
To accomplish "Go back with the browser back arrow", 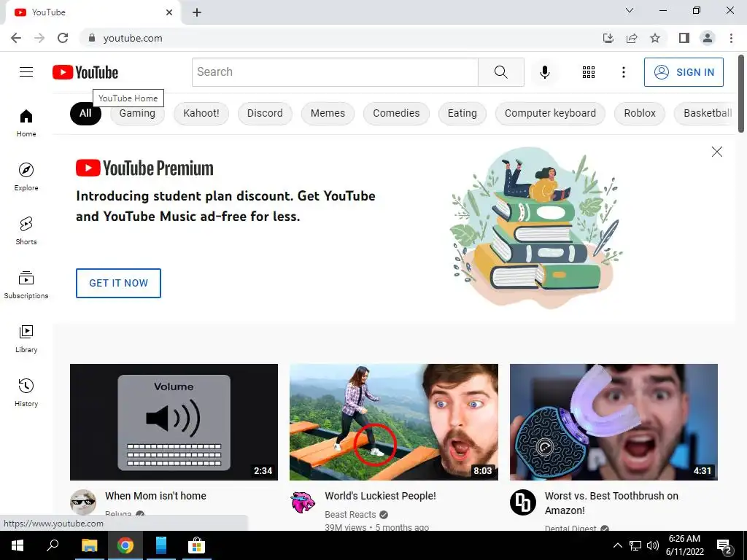I will 16,38.
